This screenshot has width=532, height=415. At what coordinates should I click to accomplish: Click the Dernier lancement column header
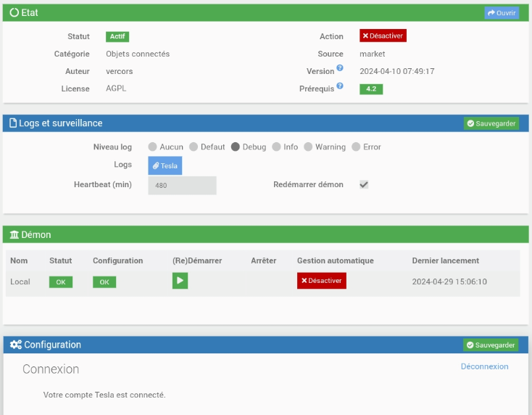(446, 260)
